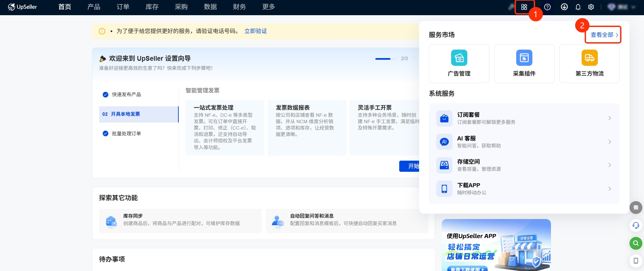Select the completed step 批量处理订单
The height and width of the screenshot is (271, 644).
122,134
